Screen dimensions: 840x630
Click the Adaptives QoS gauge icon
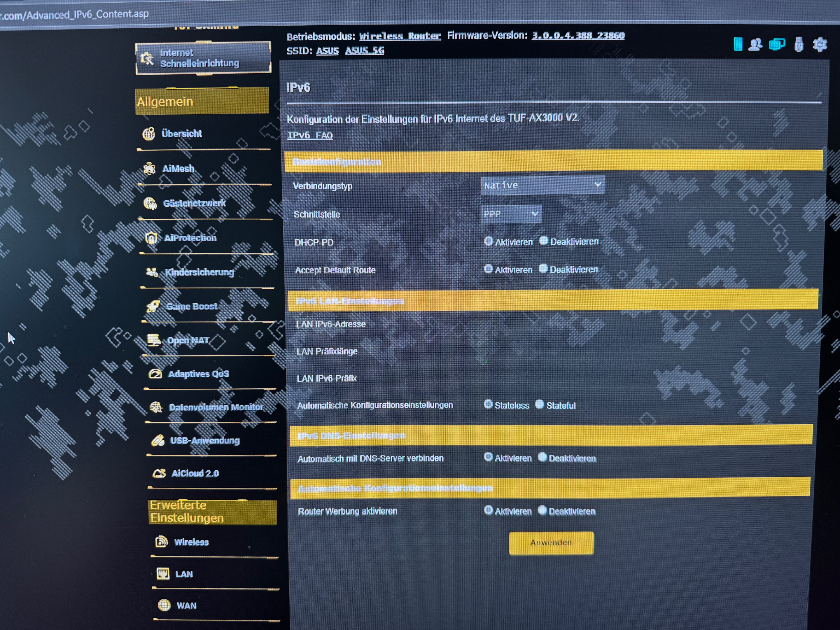tap(155, 374)
